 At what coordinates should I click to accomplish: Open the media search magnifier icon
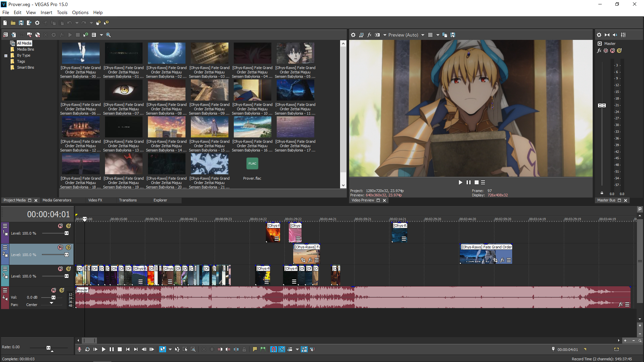click(x=108, y=35)
